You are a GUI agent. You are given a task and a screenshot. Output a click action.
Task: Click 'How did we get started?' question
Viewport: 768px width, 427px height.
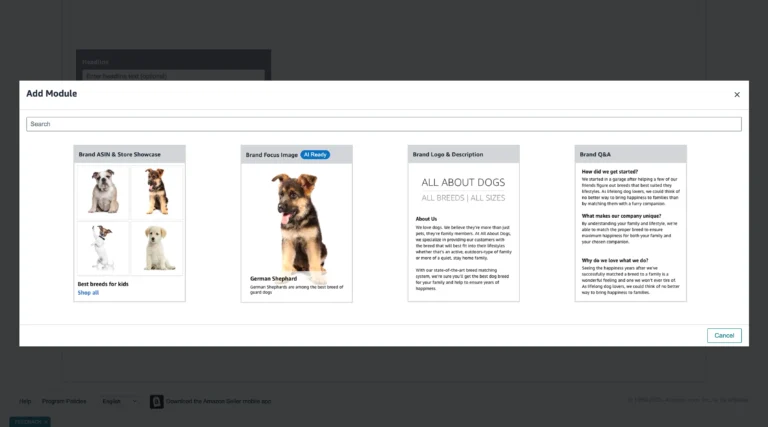611,171
